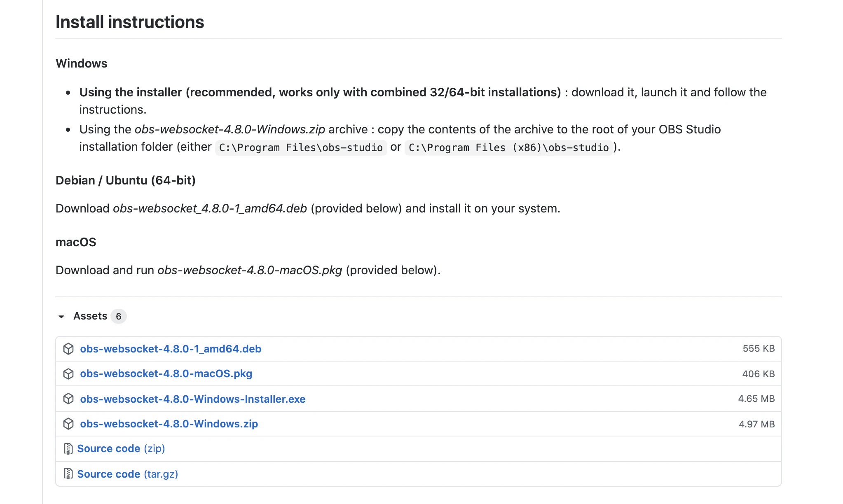Download the obs-websocket-4.8.0-Windows.zip archive
Viewport: 843px width, 504px height.
169,424
